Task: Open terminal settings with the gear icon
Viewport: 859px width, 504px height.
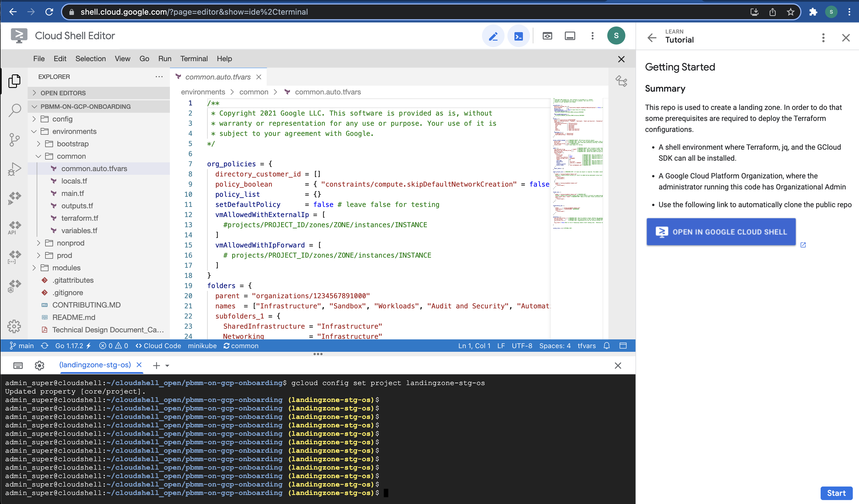Action: (x=39, y=365)
